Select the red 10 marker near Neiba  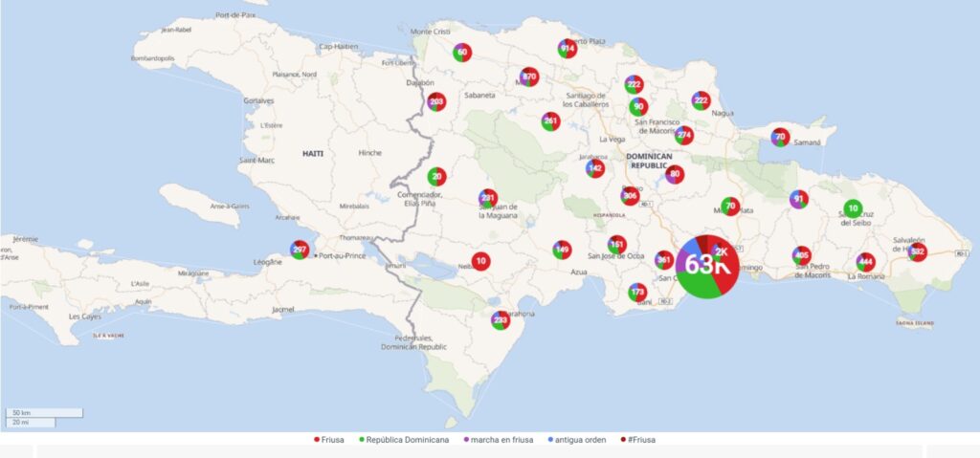click(480, 261)
